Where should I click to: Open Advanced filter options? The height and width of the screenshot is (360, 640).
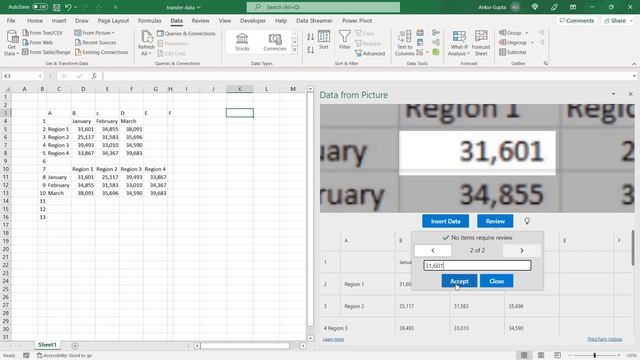pyautogui.click(x=370, y=53)
